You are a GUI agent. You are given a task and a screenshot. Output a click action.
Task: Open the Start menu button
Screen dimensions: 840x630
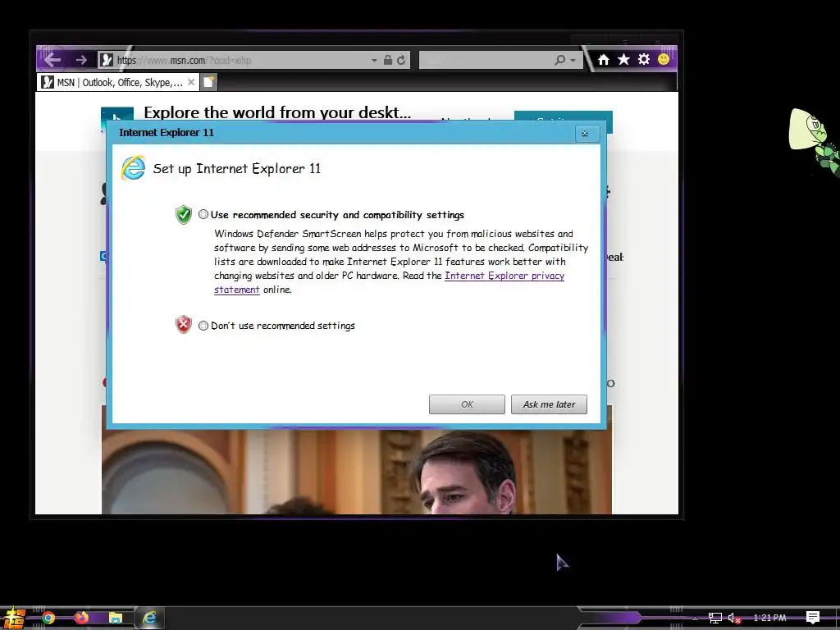tap(13, 619)
